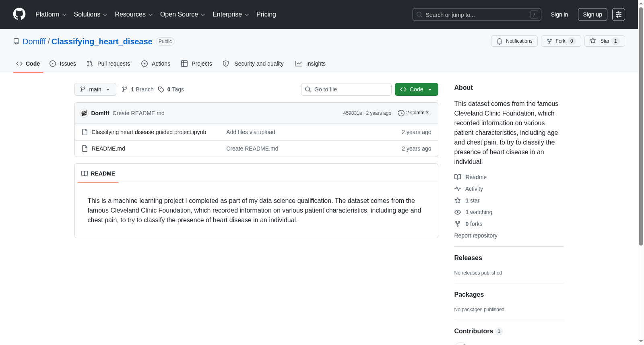Open the Insights tab
Viewport: 644px width, 345px height.
(310, 64)
